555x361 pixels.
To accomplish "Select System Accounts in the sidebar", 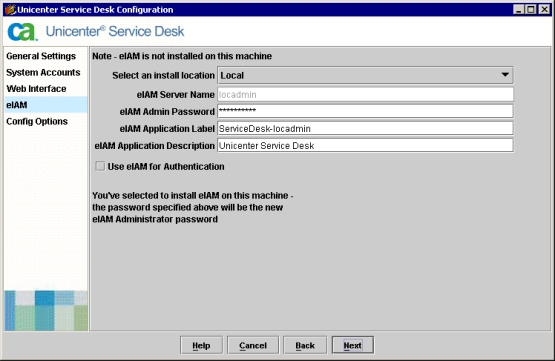I will (x=43, y=72).
